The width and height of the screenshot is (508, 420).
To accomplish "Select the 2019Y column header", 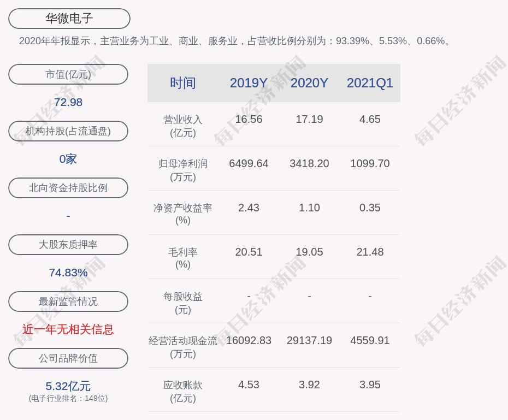I will coord(249,83).
